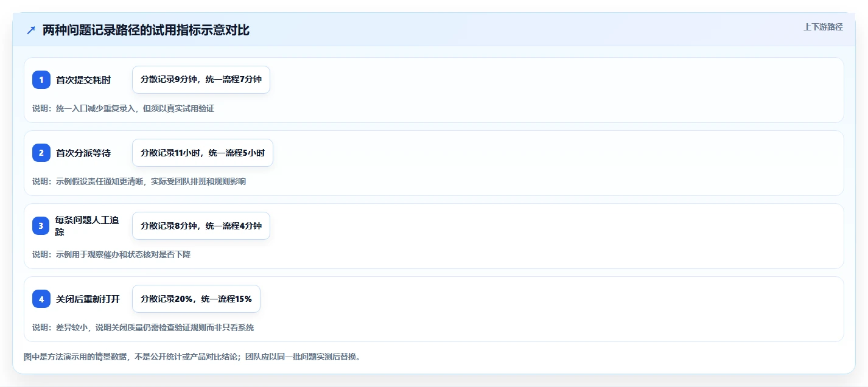Click the heading 两种问题记录路径的试用指标示意对比
868x387 pixels.
click(146, 30)
